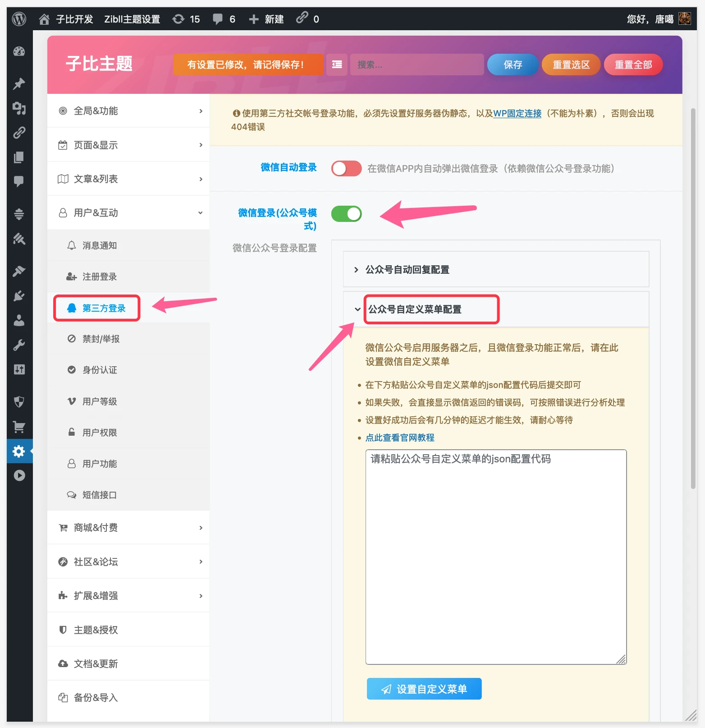Click the page vertical scrollbar
The height and width of the screenshot is (728, 705).
click(693, 298)
